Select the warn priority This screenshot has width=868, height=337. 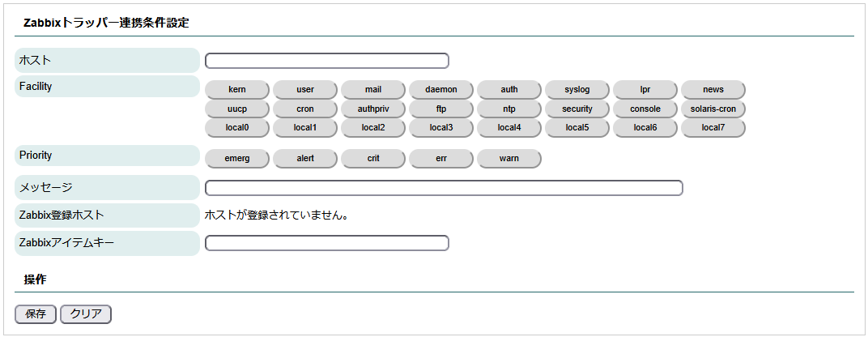pos(509,159)
